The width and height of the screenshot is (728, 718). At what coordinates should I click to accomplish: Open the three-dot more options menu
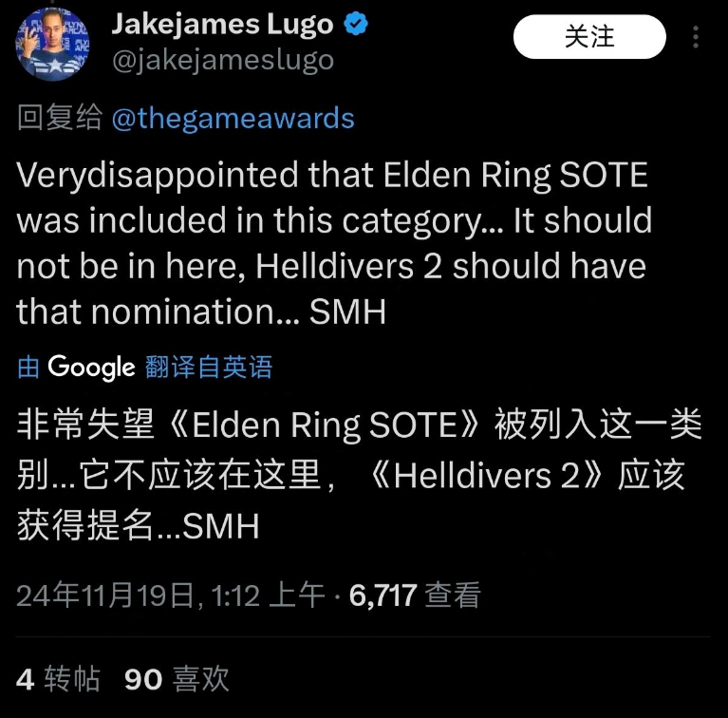pyautogui.click(x=696, y=37)
